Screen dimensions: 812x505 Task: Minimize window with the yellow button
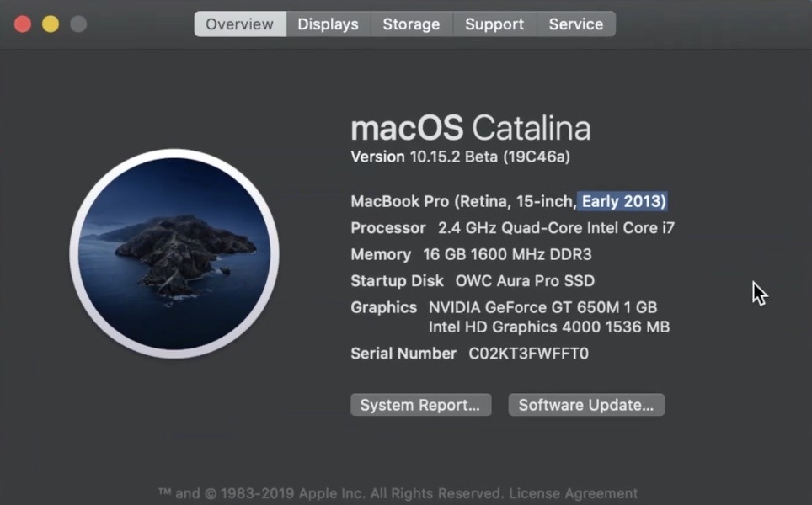pos(51,24)
